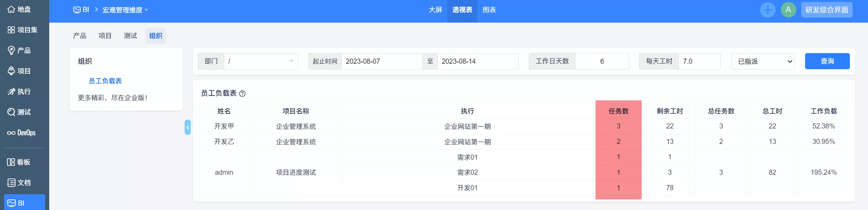
Task: Click the end date field 2023-08-14
Action: click(478, 61)
